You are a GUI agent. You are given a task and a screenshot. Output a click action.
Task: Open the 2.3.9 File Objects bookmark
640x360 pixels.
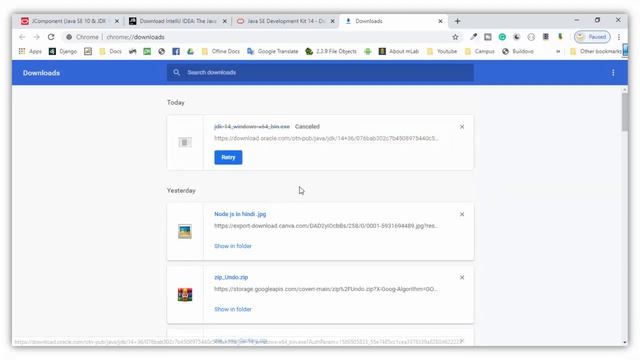[331, 51]
